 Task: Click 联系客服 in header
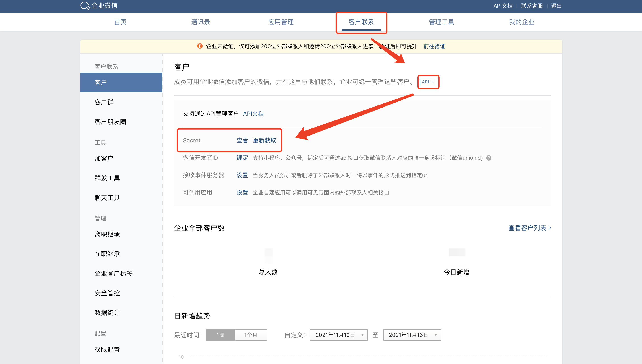point(532,6)
